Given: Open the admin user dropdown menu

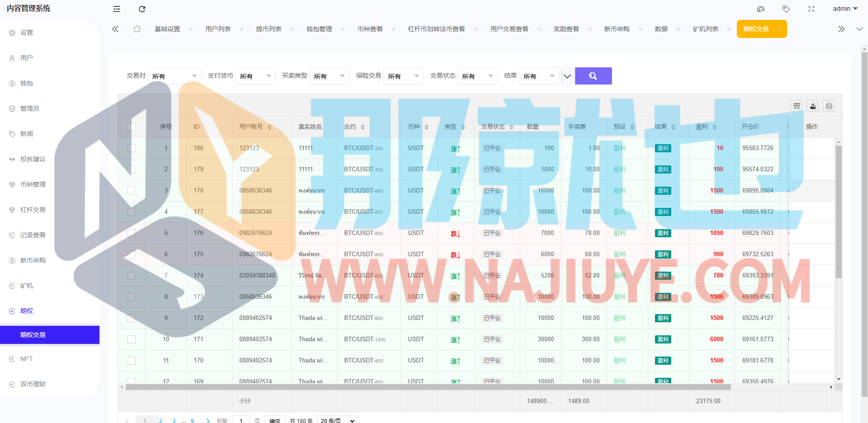Looking at the screenshot, I should pos(845,9).
